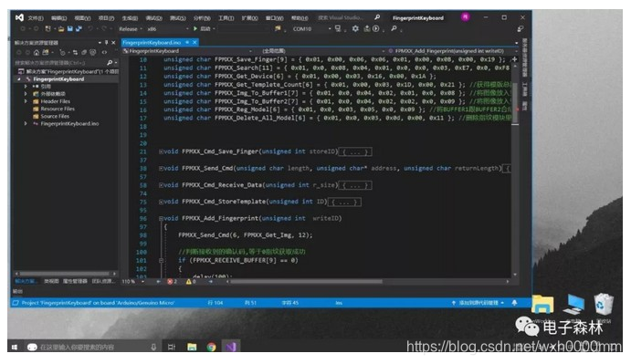The image size is (631, 364).
Task: Click the Visual Studio logo icon
Action: pos(19,17)
